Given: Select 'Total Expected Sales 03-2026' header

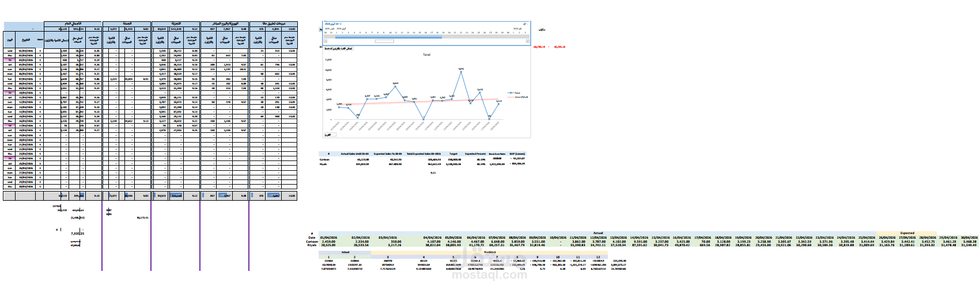Looking at the screenshot, I should 423,154.
